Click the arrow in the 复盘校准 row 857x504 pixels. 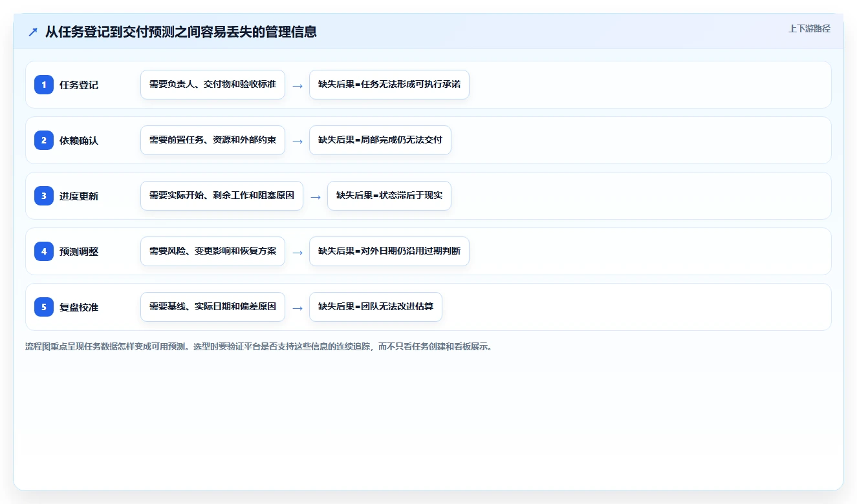[x=298, y=308]
